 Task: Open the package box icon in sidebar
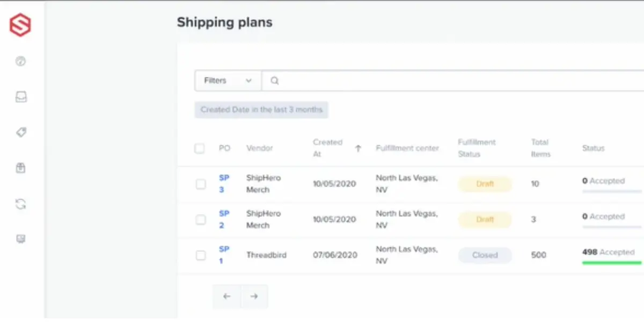21,168
